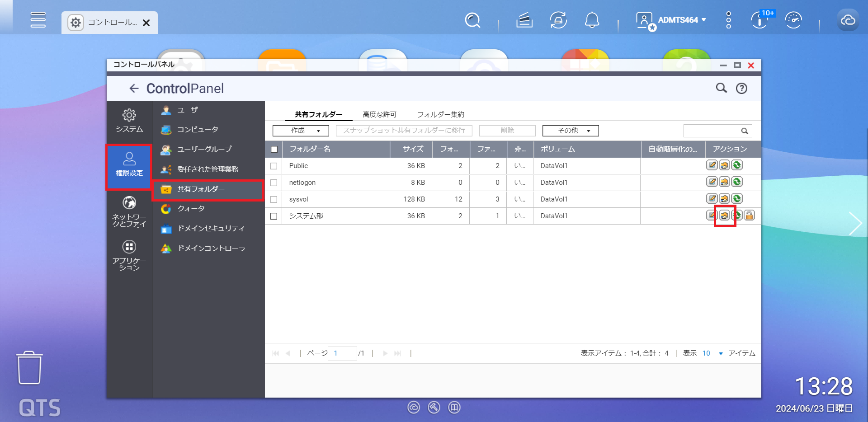Screen dimensions: 868x422
Task: Tick the sysvol folder checkbox
Action: (274, 199)
